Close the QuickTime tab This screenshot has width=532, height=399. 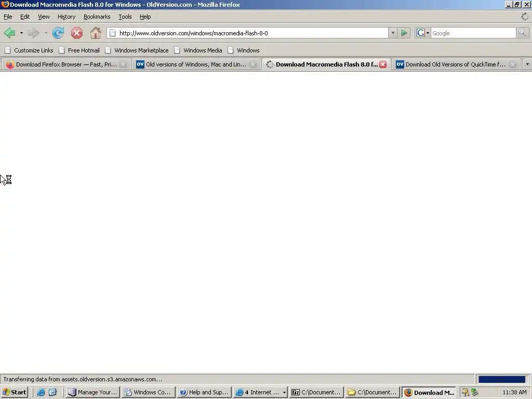tap(513, 64)
